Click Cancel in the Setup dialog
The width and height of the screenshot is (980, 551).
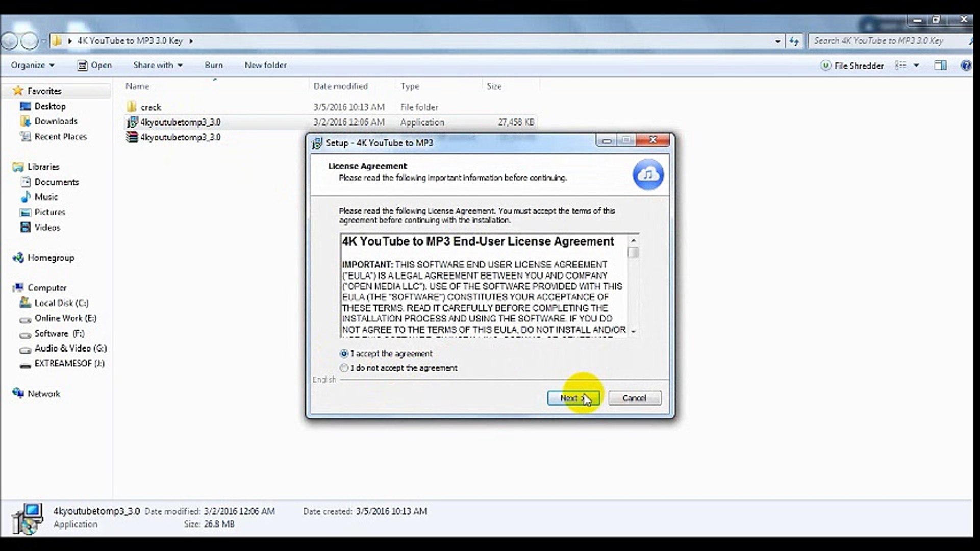[635, 398]
